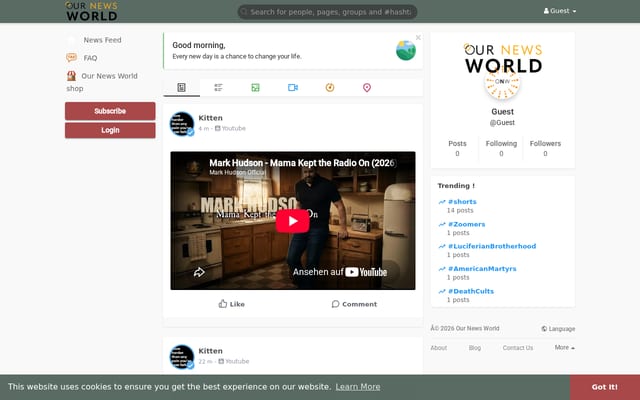
Task: Go to the Our News World header logo
Action: [x=91, y=11]
